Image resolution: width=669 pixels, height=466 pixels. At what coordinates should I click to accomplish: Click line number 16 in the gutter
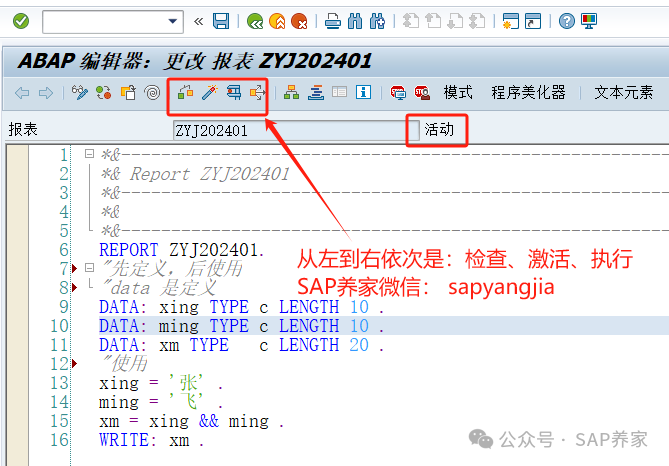pos(59,440)
